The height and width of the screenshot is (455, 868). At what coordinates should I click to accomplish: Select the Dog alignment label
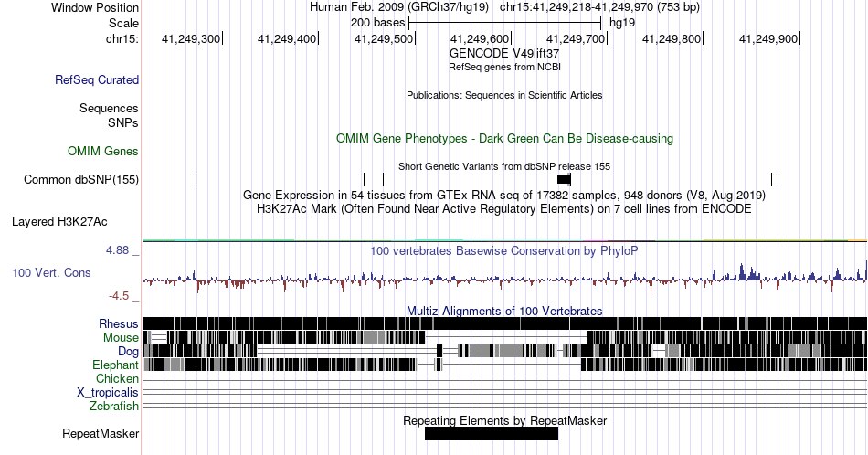129,351
